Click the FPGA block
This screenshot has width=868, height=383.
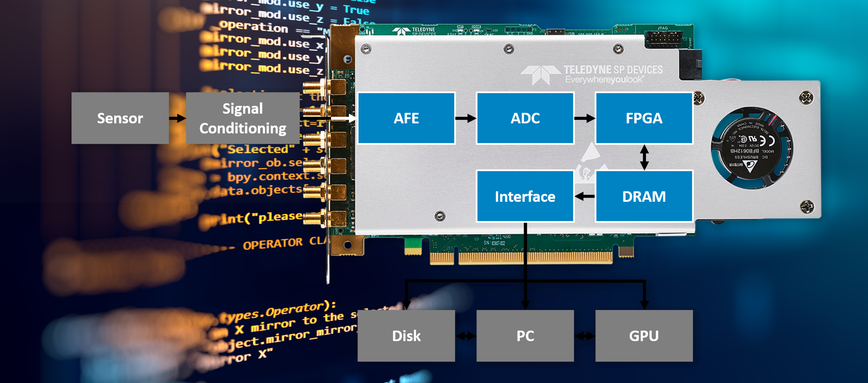[x=644, y=118]
